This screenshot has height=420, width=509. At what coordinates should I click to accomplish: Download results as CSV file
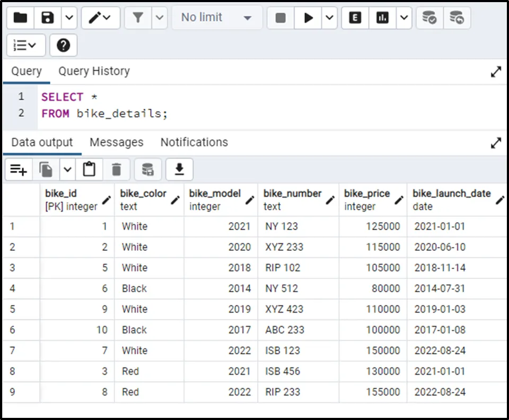point(179,170)
